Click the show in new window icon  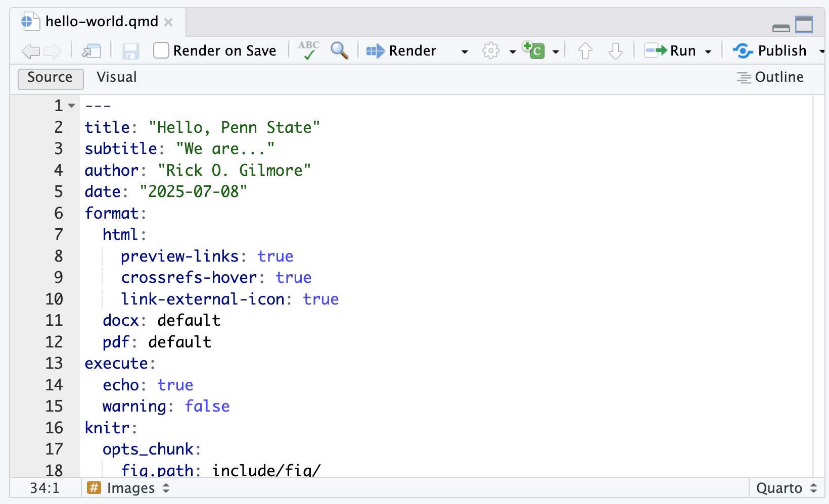click(x=91, y=51)
